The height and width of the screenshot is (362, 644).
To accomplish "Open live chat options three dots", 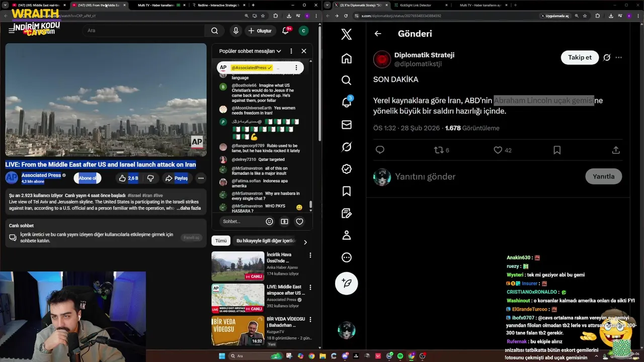I will pos(291,51).
